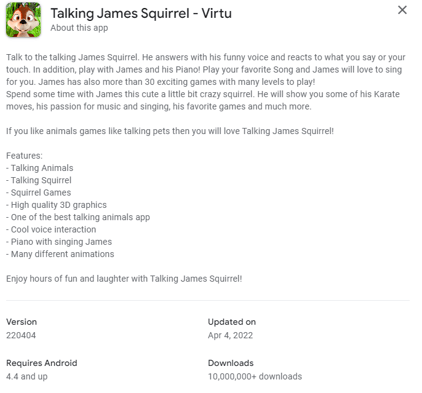422x393 pixels.
Task: Click the Enjoy hours of fun sentence
Action: [124, 279]
